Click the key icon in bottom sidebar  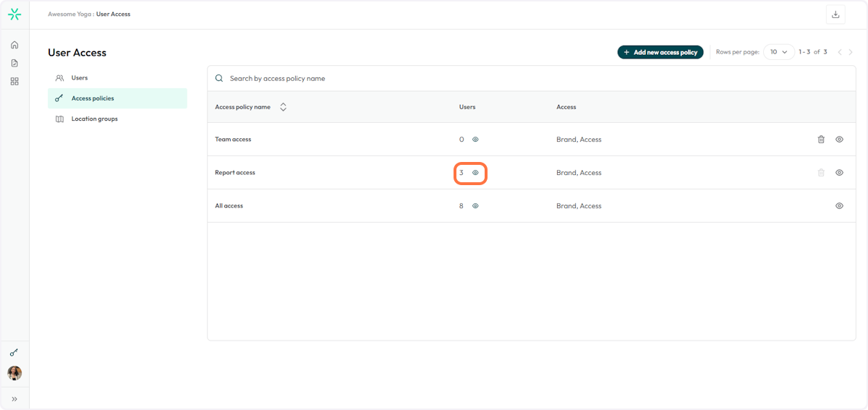14,353
